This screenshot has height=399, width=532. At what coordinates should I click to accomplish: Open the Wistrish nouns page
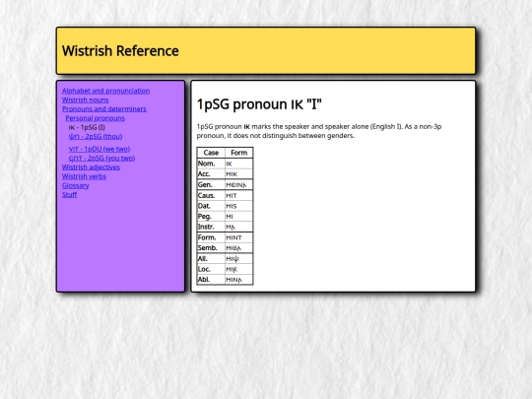coord(85,100)
